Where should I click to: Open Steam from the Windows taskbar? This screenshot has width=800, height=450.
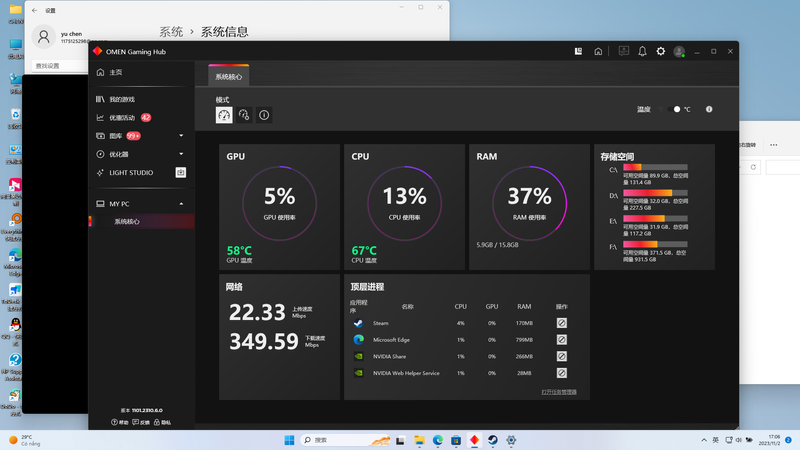tap(492, 440)
